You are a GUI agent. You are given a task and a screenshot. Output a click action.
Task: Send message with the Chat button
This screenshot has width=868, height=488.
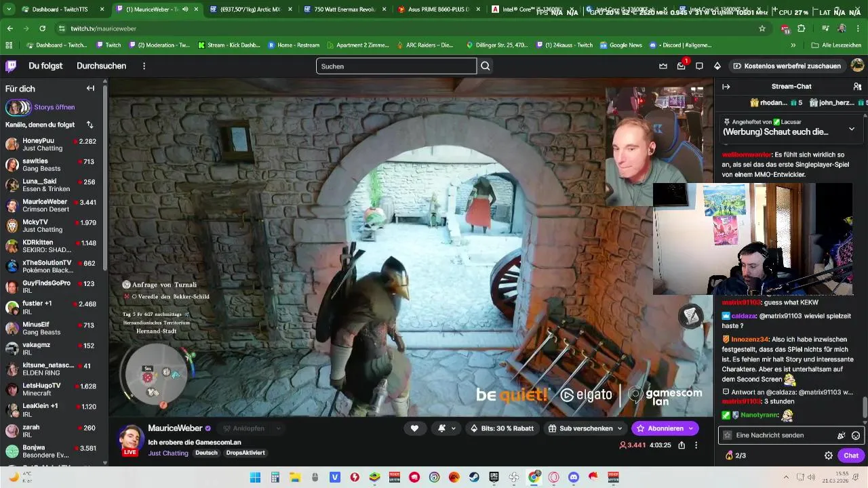[x=851, y=455]
